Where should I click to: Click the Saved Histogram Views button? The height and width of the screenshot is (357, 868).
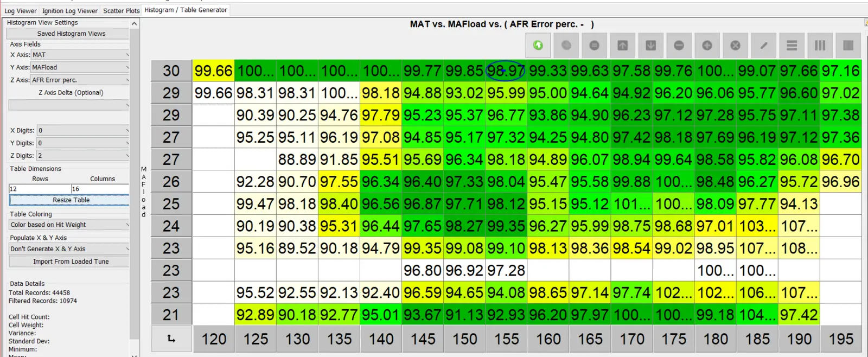[68, 34]
